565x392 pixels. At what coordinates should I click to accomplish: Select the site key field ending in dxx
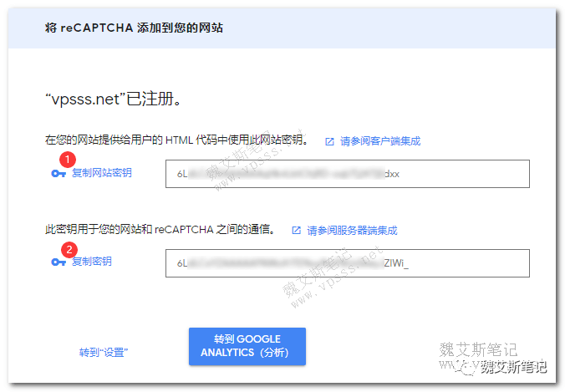[348, 174]
